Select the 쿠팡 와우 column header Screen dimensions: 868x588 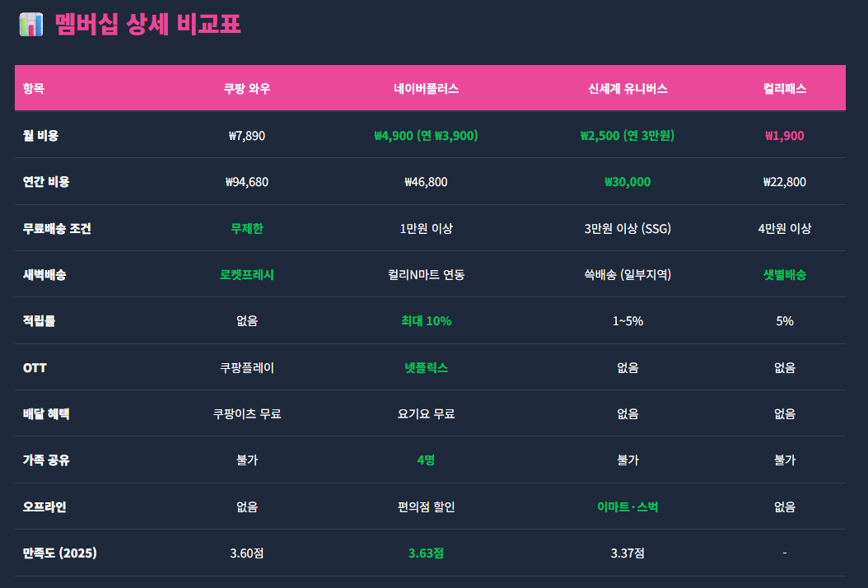click(247, 89)
